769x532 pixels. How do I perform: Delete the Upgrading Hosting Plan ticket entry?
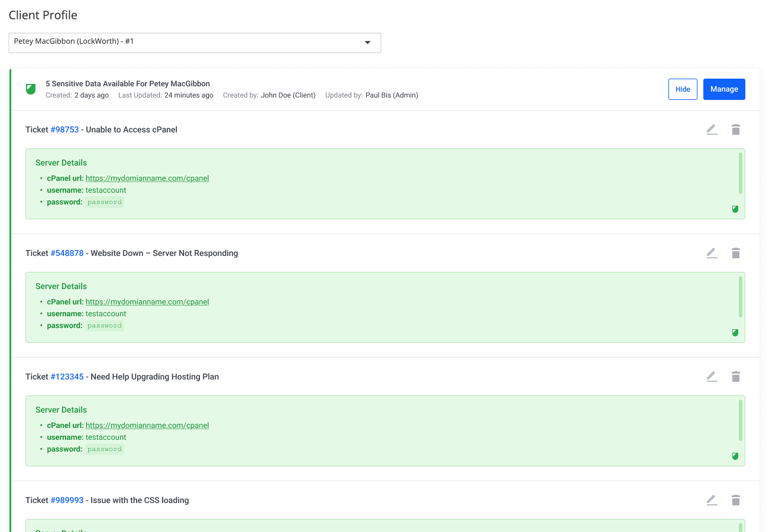point(736,377)
